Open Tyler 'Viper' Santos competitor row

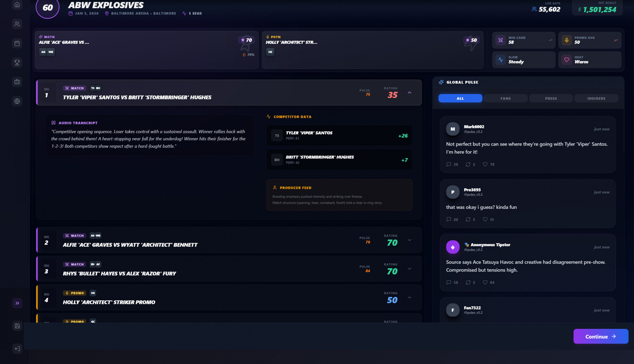click(x=339, y=135)
